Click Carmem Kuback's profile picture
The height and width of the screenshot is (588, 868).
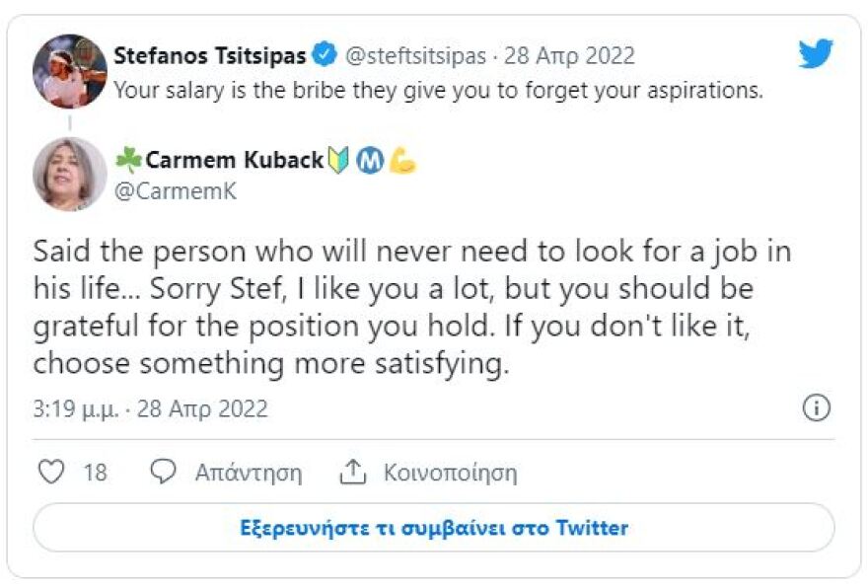coord(69,174)
